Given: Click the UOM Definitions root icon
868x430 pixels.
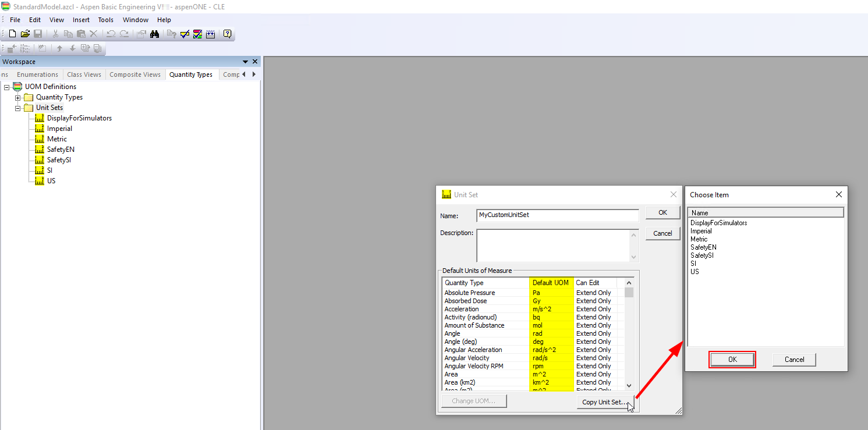Looking at the screenshot, I should [17, 87].
